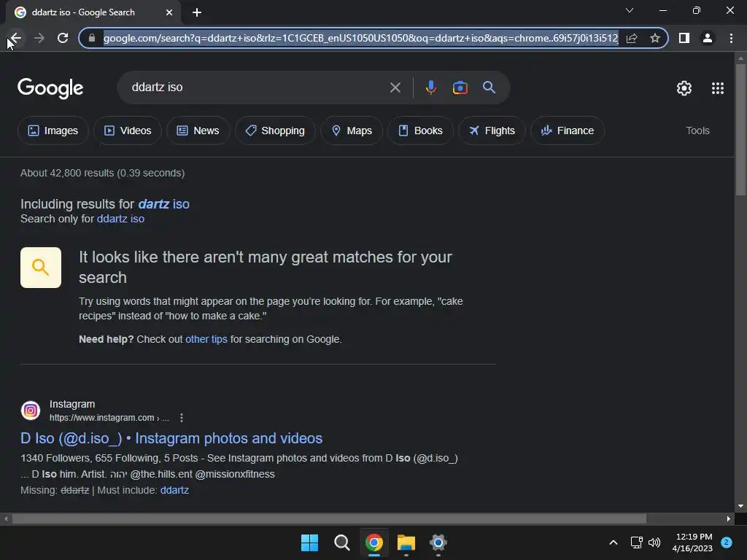The height and width of the screenshot is (560, 747).
Task: Open the tab search chevron
Action: click(630, 10)
